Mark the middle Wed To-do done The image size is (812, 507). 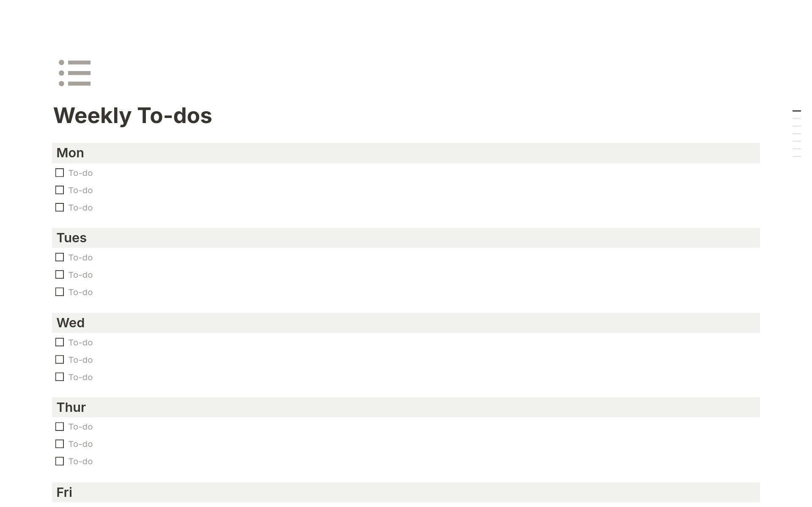[x=60, y=359]
